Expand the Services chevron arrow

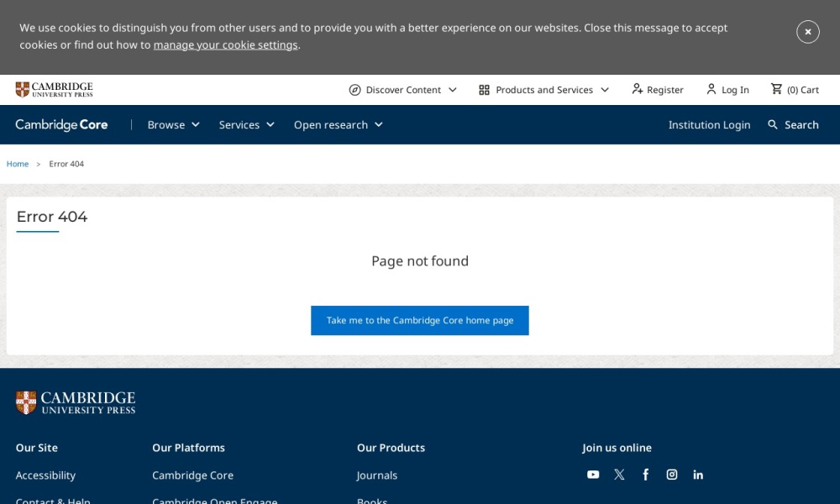tap(270, 125)
